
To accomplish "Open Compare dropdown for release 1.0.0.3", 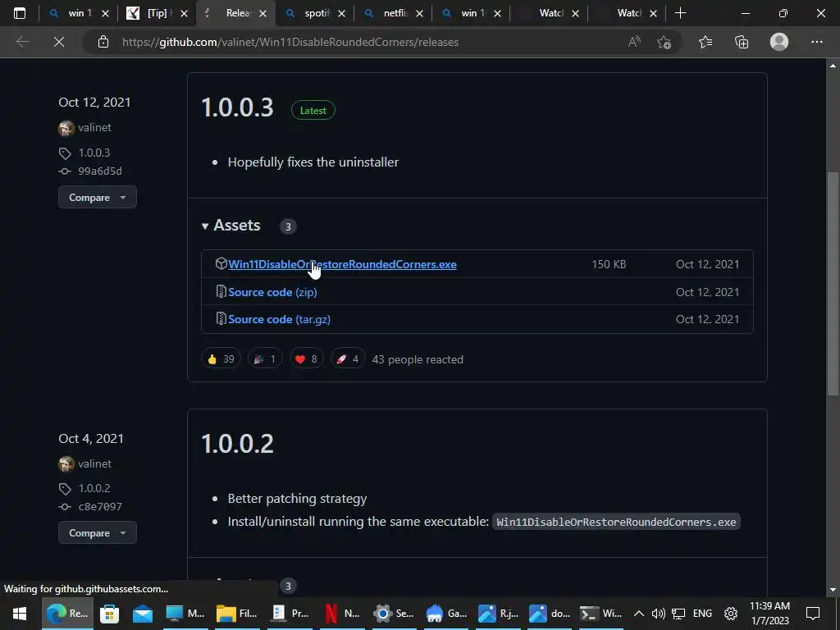I will [x=98, y=197].
